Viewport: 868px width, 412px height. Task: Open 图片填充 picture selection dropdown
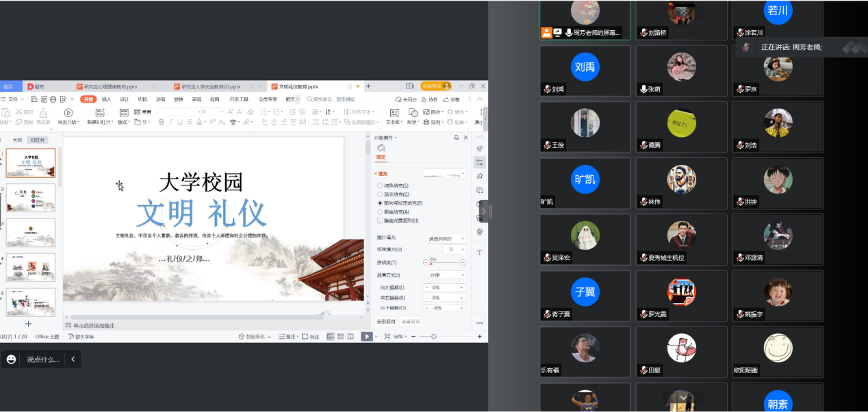(x=445, y=239)
